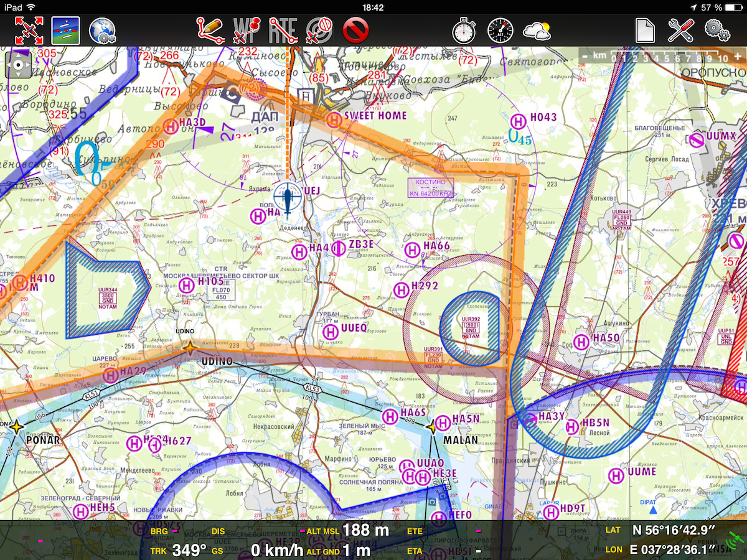Open settings gears icon
This screenshot has width=747, height=560.
tap(717, 30)
